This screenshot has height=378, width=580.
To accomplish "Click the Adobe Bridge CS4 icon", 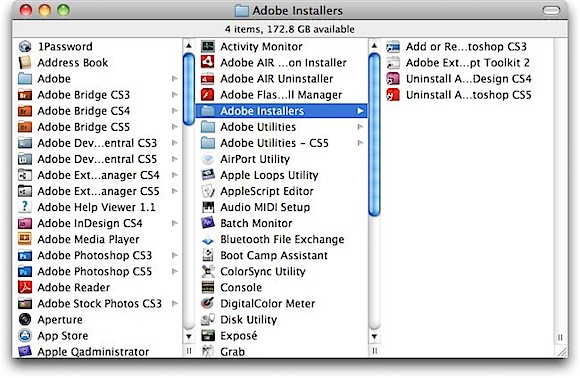I will 25,111.
